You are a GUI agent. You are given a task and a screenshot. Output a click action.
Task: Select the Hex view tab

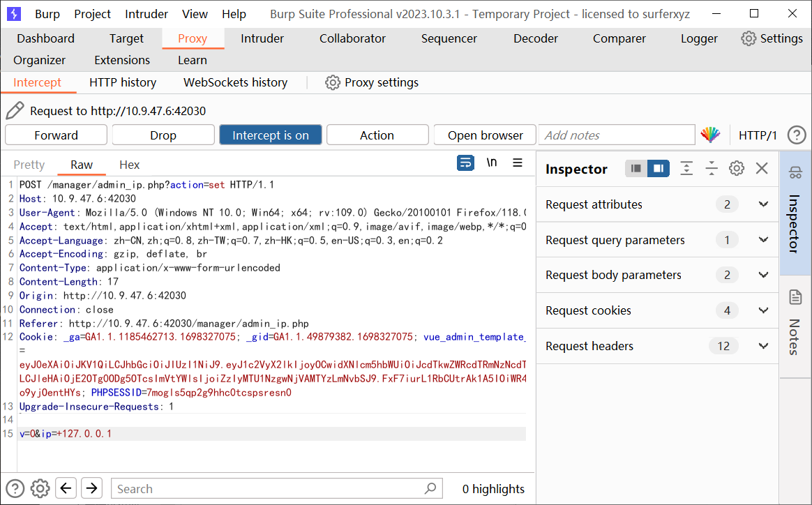point(130,165)
